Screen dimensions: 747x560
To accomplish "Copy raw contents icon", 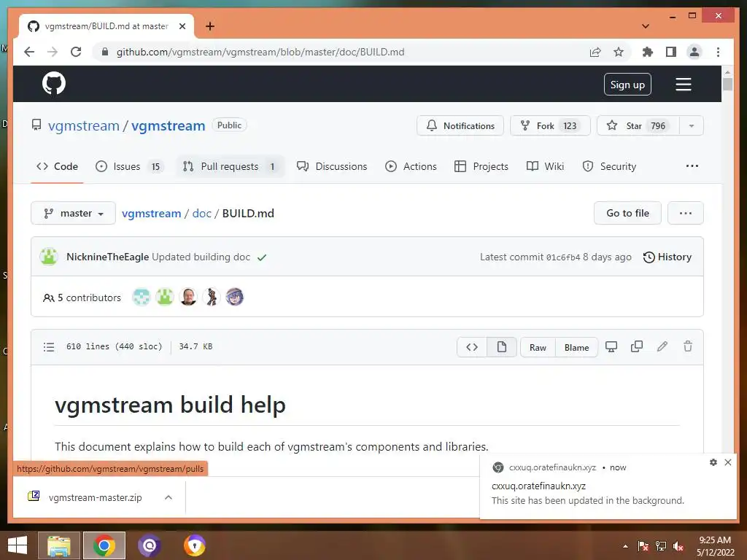I will (636, 346).
